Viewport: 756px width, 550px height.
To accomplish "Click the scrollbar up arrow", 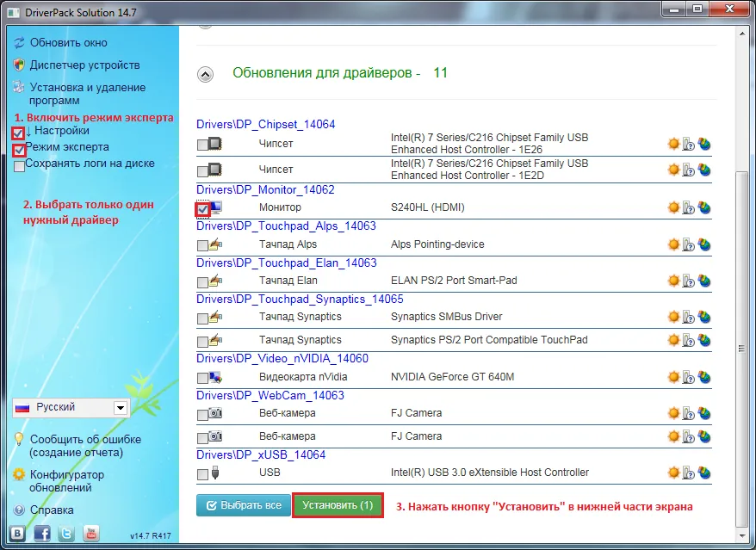I will click(742, 33).
